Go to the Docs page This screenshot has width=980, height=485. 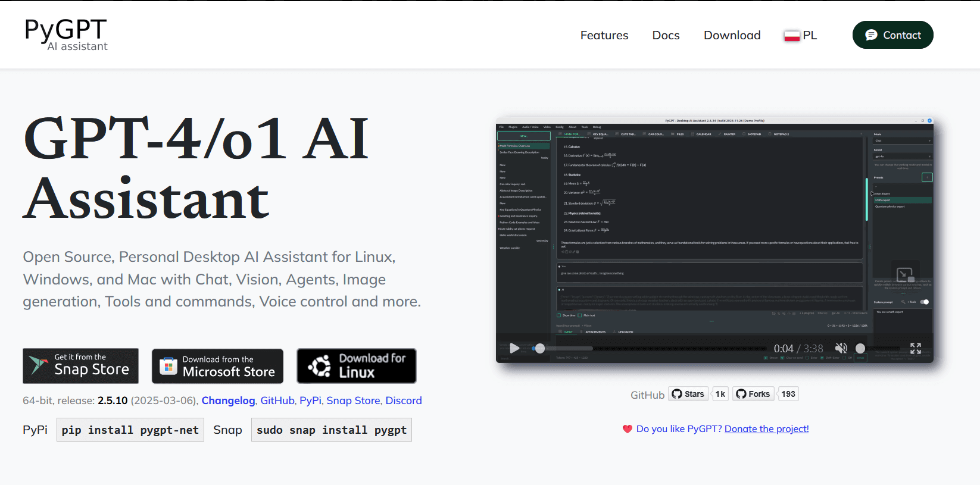click(666, 35)
